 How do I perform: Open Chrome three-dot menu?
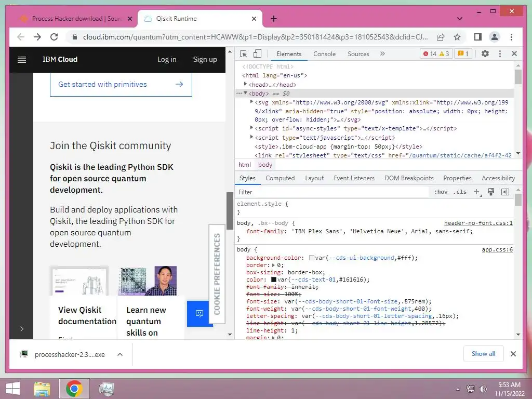[x=512, y=37]
